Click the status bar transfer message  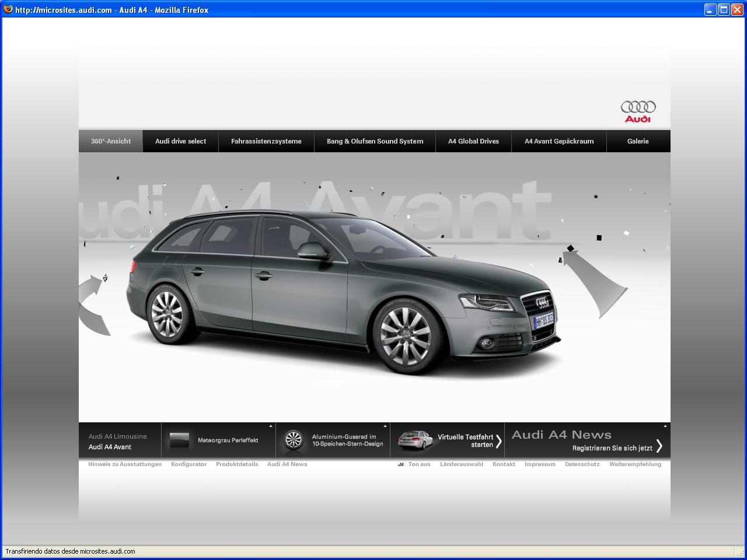[70, 551]
